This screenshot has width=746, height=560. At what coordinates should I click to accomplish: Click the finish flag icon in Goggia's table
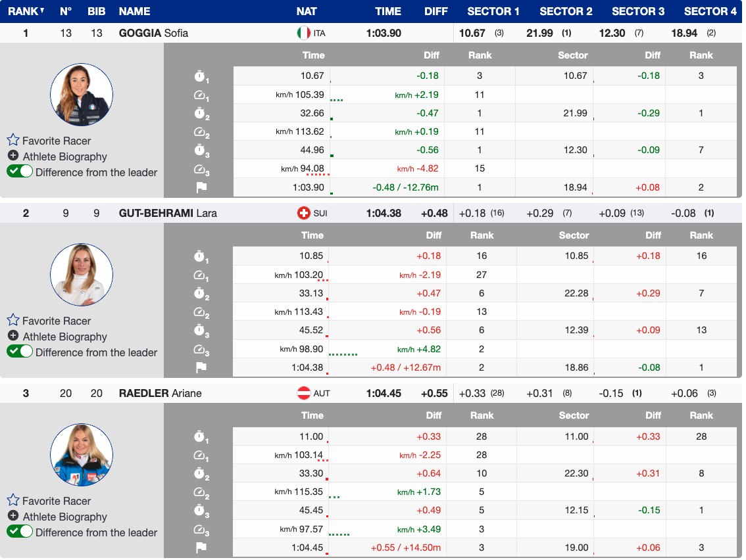coord(201,187)
